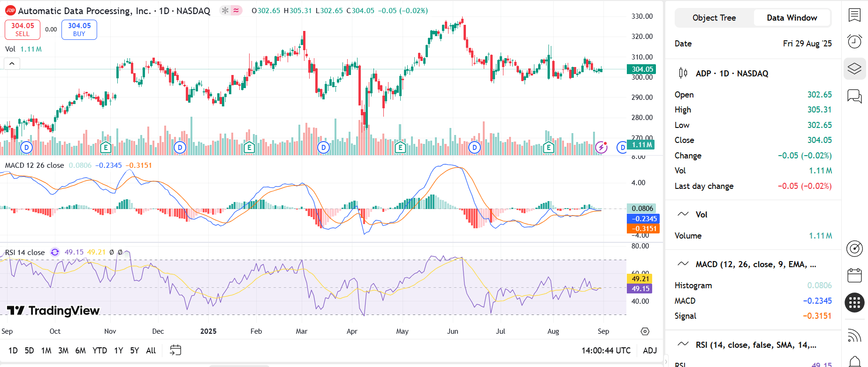Click the 304.05 SELL button
Image resolution: width=868 pixels, height=367 pixels.
(23, 30)
